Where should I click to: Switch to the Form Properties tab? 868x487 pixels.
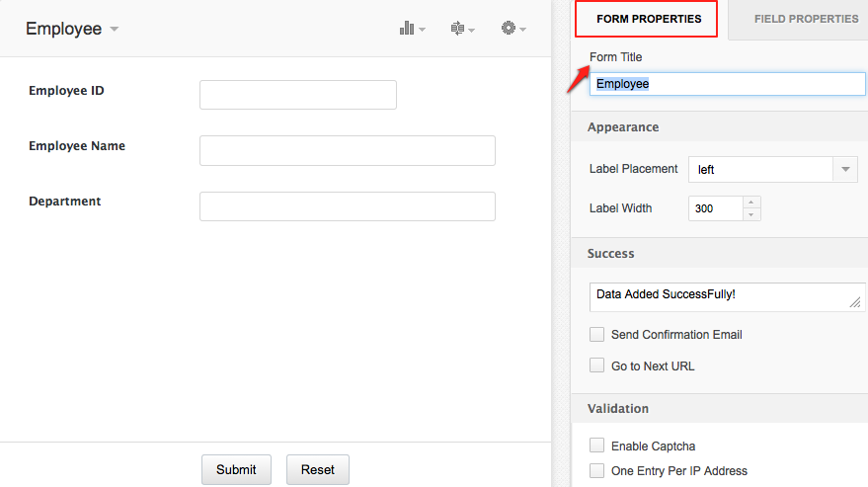[x=649, y=19]
